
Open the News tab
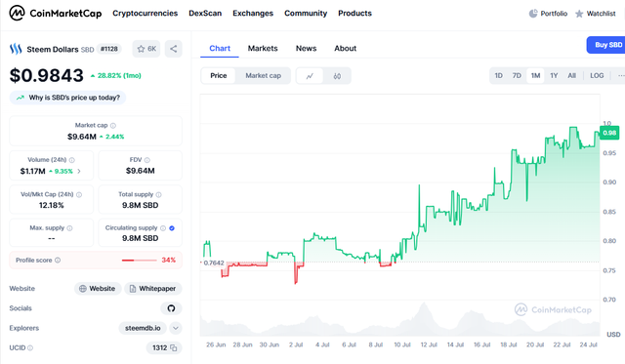(x=306, y=48)
